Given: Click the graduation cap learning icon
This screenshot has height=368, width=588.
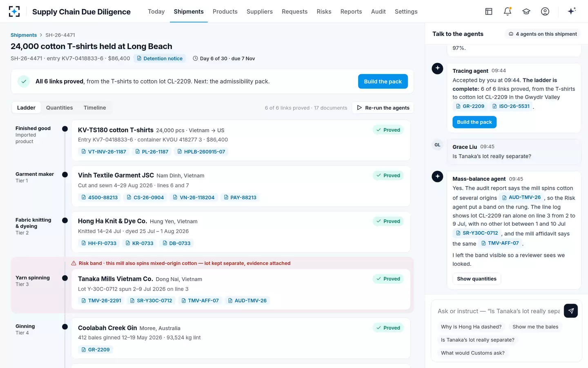Looking at the screenshot, I should pyautogui.click(x=526, y=11).
